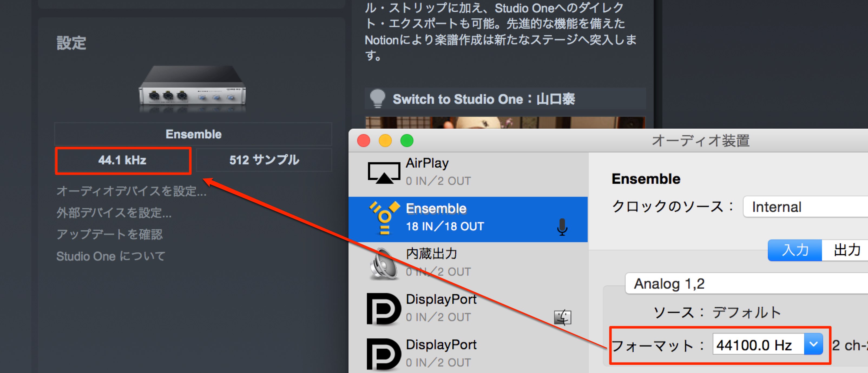
Task: Click the ソース： デフォルト text
Action: [x=717, y=313]
